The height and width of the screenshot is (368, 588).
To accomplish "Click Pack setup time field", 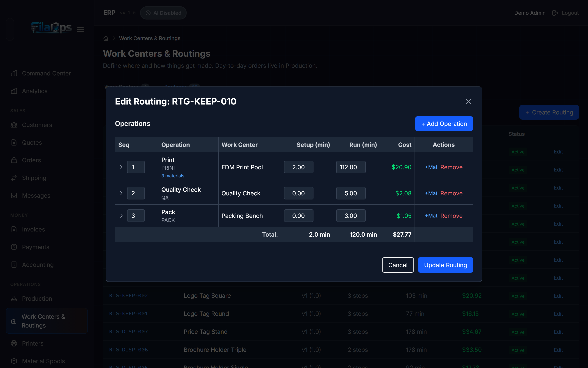I will [299, 216].
